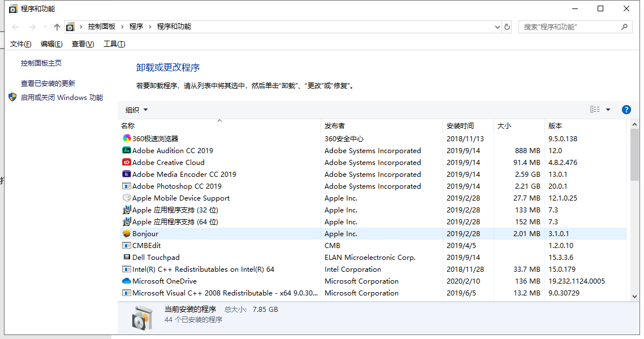Screen dimensions: 644x339
Task: Click the publisher ELAN Microelectronic Corp.
Action: [370, 257]
